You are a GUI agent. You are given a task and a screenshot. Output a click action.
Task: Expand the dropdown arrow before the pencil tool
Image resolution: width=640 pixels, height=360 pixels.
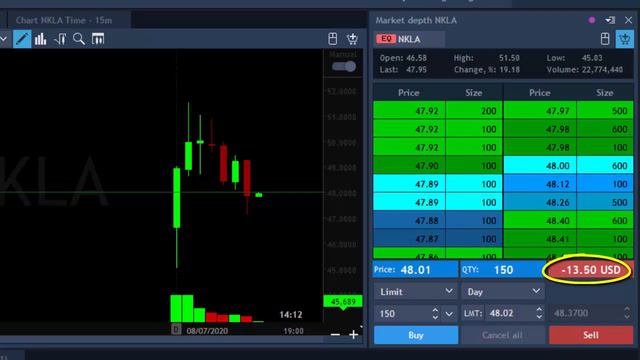pyautogui.click(x=4, y=39)
